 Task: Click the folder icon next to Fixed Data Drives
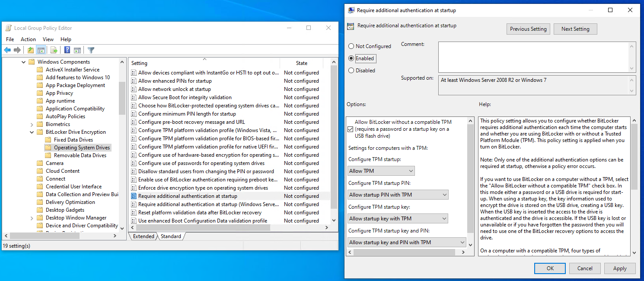(48, 140)
